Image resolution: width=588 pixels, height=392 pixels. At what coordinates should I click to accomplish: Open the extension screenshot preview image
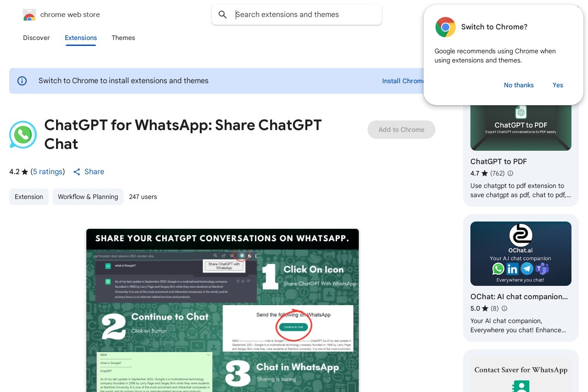coord(222,310)
